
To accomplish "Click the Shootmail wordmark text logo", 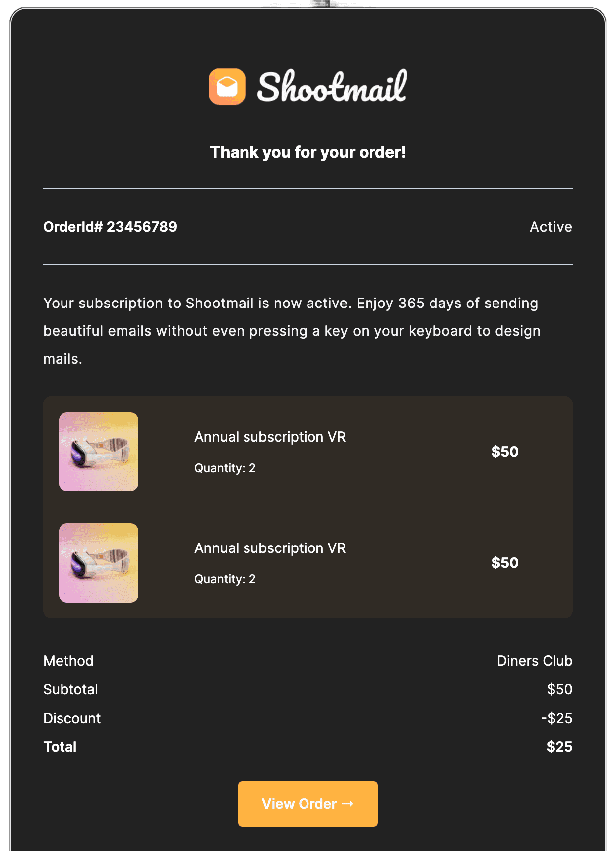I will pyautogui.click(x=332, y=86).
